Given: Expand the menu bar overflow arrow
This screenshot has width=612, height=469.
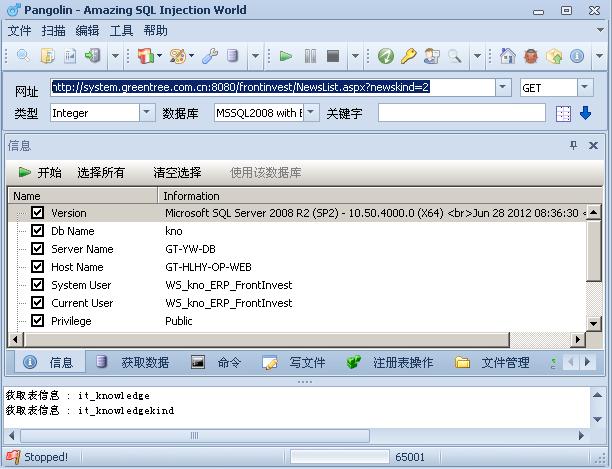Looking at the screenshot, I should [601, 30].
